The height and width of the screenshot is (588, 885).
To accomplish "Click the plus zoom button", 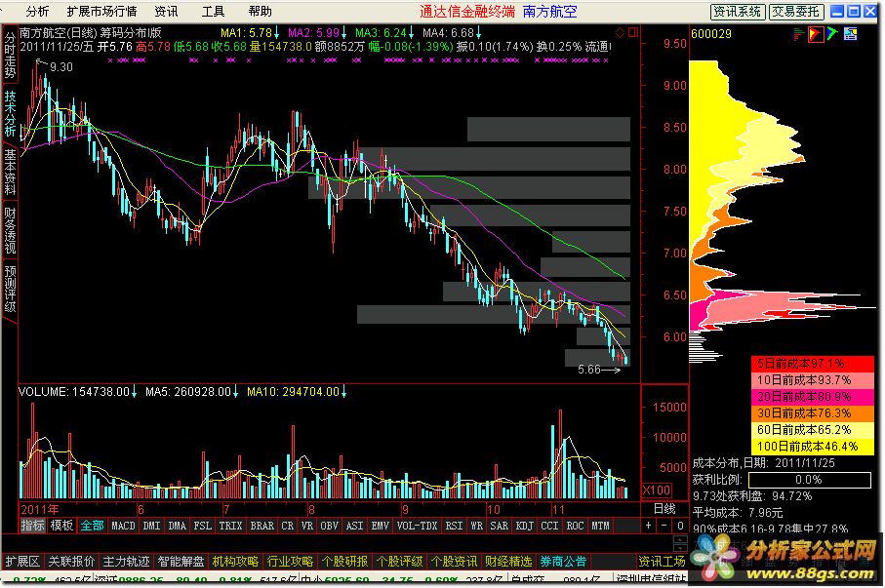I will pos(648,526).
